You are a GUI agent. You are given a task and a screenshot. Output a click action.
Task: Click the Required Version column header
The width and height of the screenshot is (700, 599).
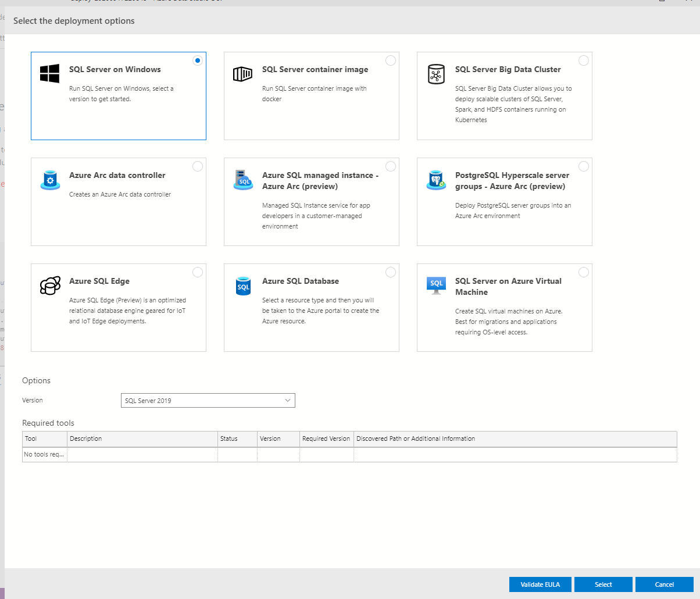[327, 438]
